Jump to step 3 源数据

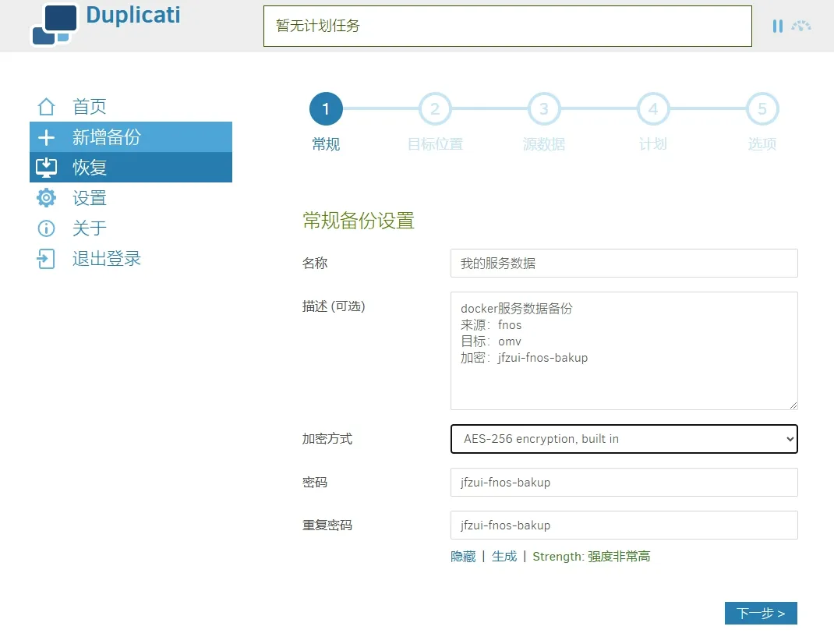coord(544,110)
